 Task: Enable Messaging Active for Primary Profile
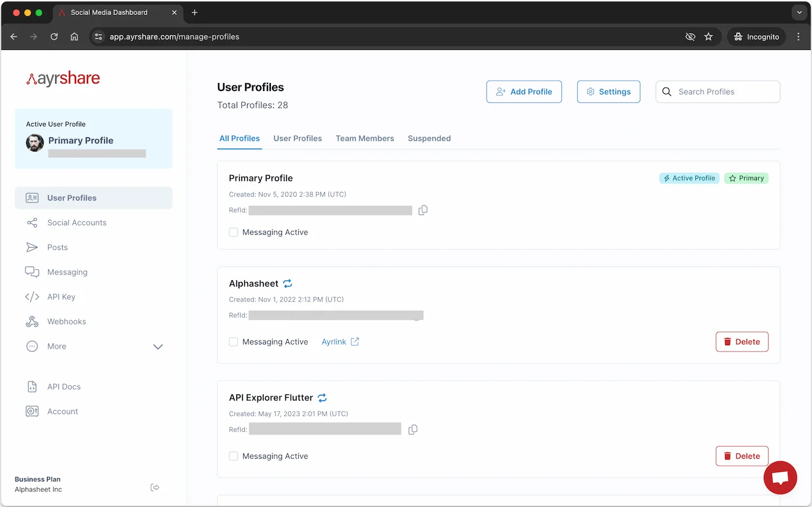pyautogui.click(x=233, y=231)
